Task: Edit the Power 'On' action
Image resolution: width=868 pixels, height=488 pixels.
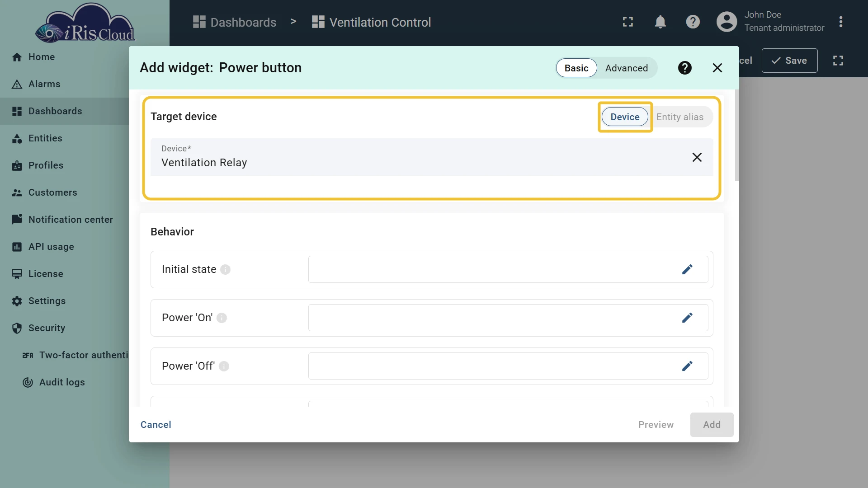Action: (x=687, y=318)
